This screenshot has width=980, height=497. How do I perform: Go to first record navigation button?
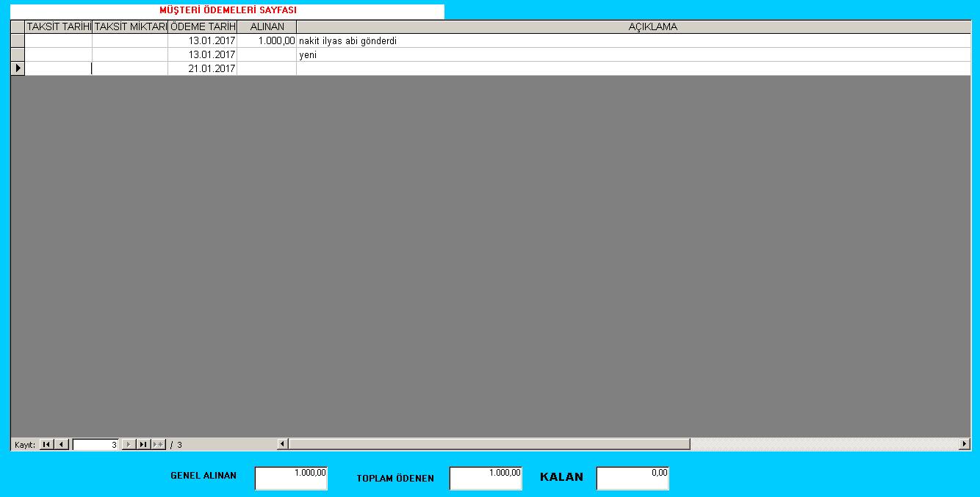coord(46,444)
